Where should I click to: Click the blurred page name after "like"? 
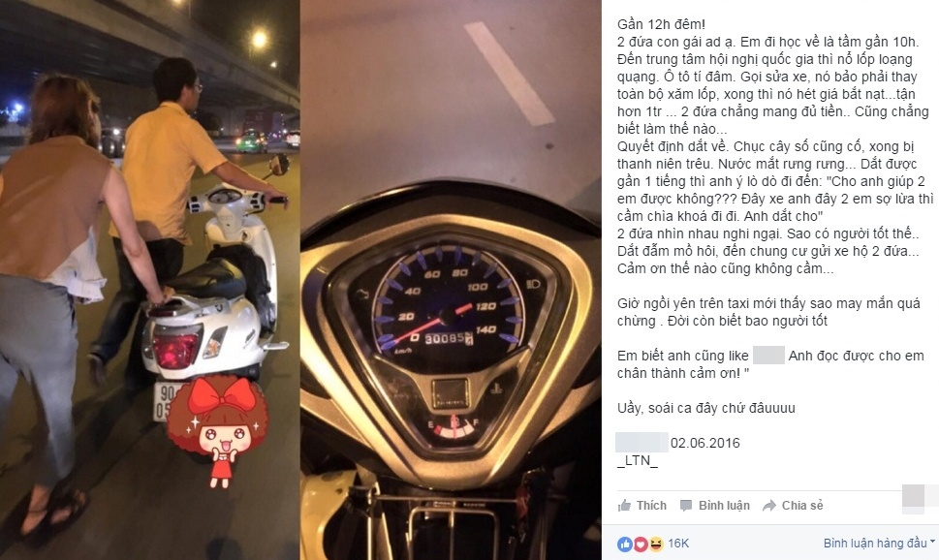768,356
